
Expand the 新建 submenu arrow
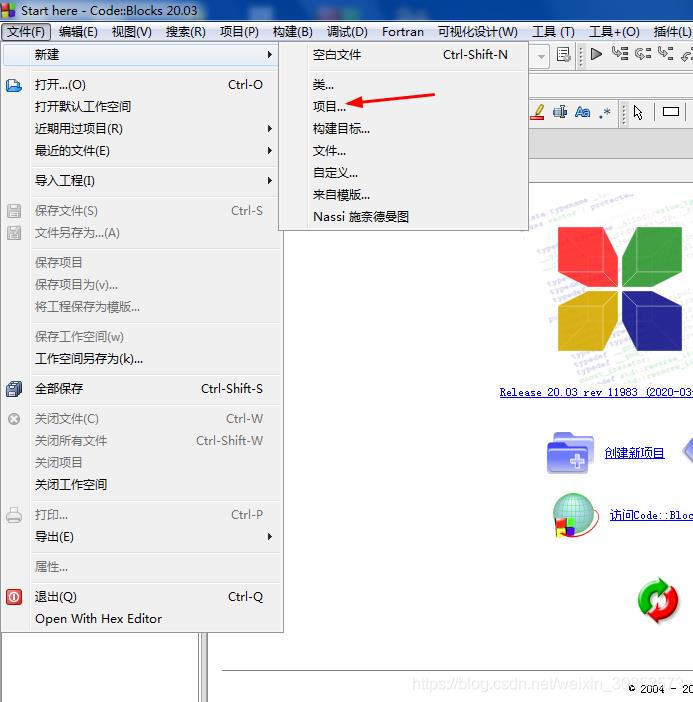coord(270,55)
